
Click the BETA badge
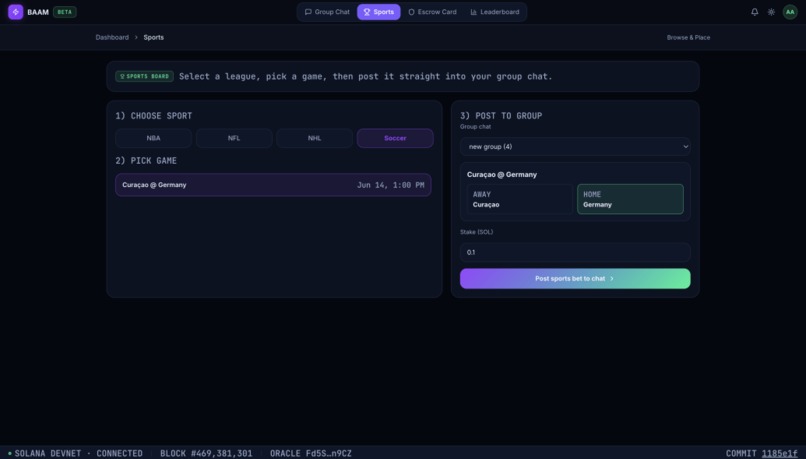tap(65, 12)
